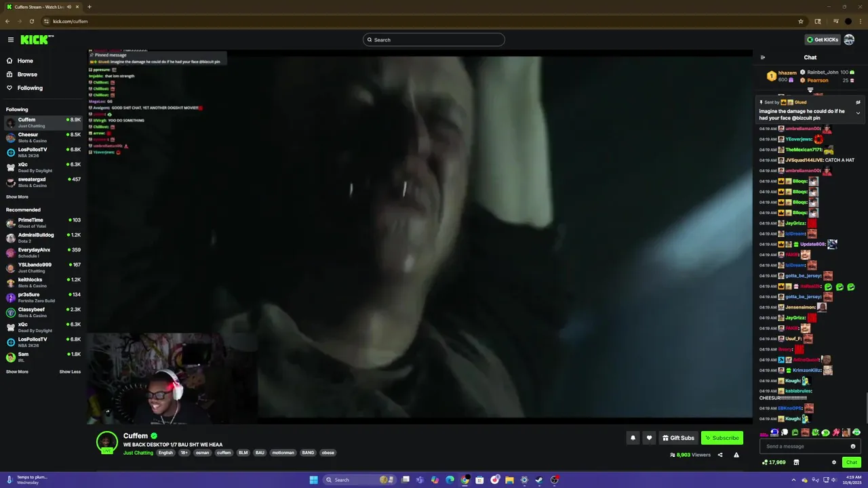The width and height of the screenshot is (868, 488).
Task: Open Sam IRL recommended channel
Action: click(43, 357)
